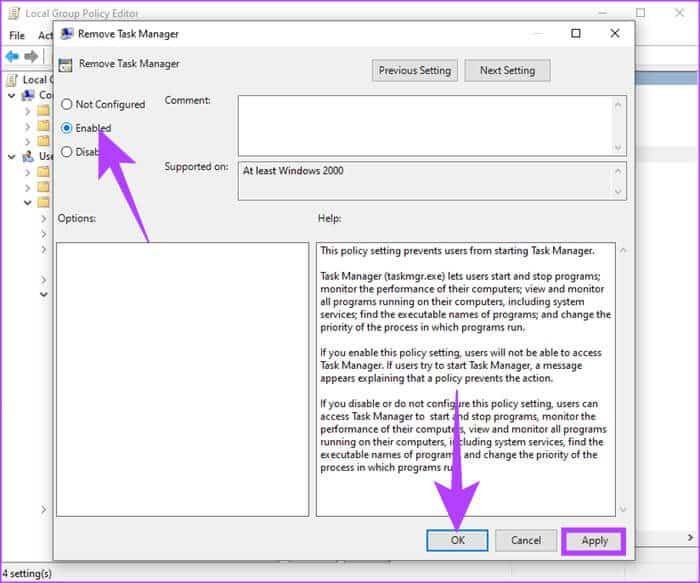The height and width of the screenshot is (583, 700).
Task: Click the Local Group Policy Editor title icon
Action: (14, 13)
